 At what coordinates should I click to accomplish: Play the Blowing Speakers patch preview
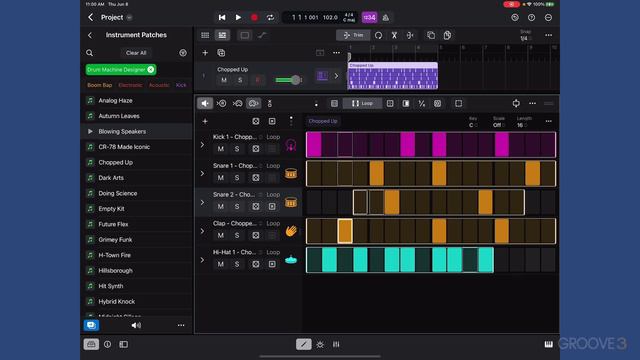pos(90,131)
